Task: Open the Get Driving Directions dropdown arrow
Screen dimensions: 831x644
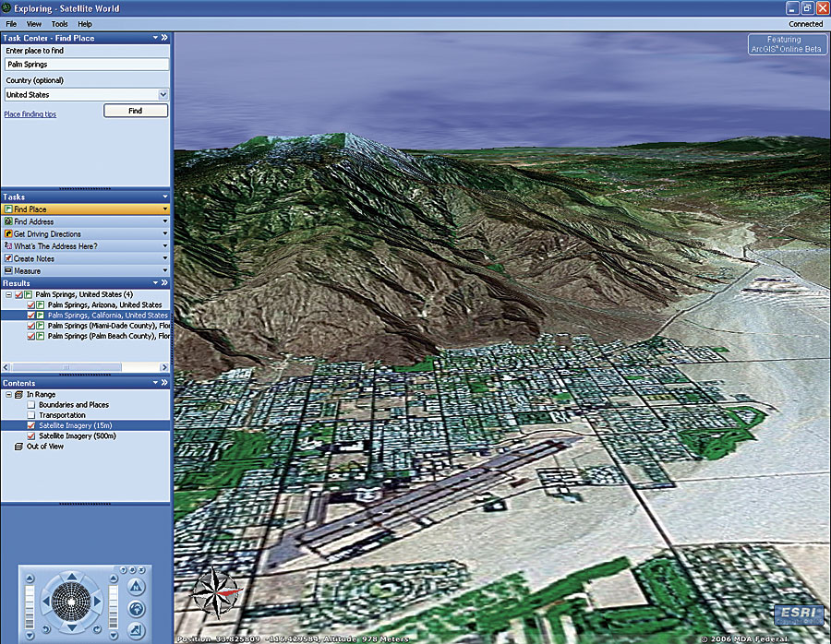Action: pos(165,233)
